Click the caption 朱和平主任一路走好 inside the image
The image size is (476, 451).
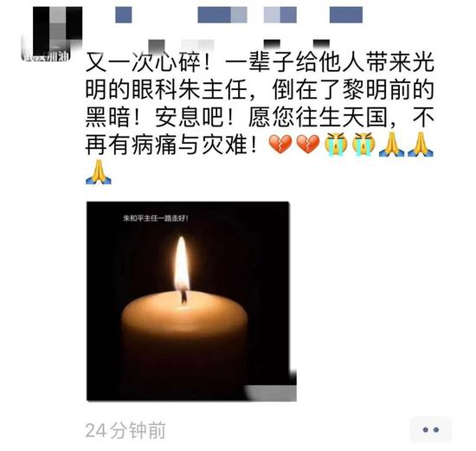coord(156,218)
